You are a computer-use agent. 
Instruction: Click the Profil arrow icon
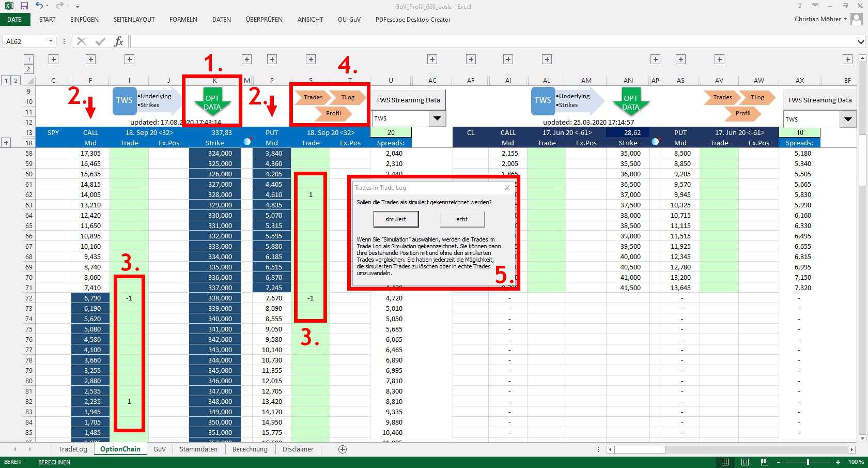coord(334,113)
